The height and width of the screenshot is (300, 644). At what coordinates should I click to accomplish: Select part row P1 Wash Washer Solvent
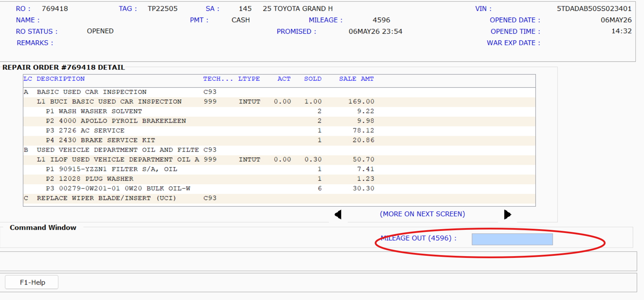click(x=279, y=112)
